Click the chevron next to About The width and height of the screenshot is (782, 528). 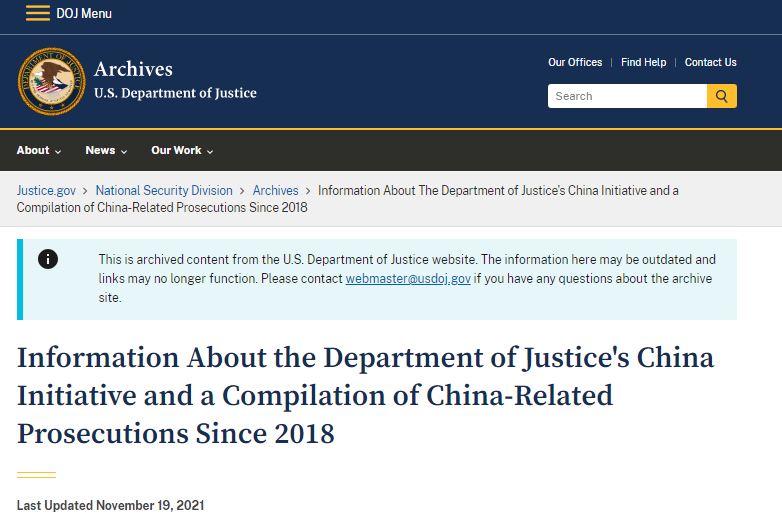pyautogui.click(x=58, y=152)
